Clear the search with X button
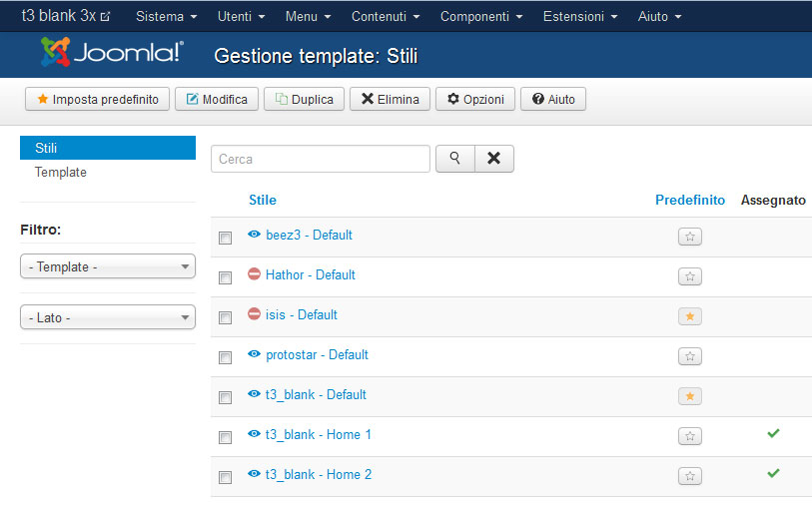Screen dimensions: 812x508 tap(494, 159)
